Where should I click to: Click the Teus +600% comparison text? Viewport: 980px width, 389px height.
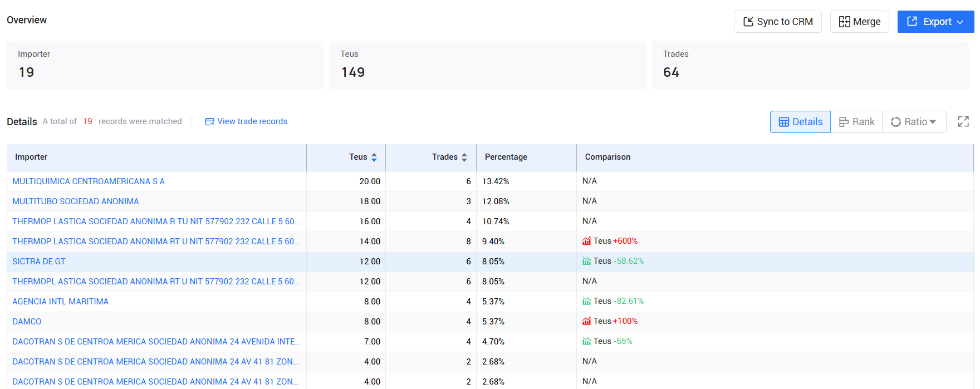click(x=616, y=241)
